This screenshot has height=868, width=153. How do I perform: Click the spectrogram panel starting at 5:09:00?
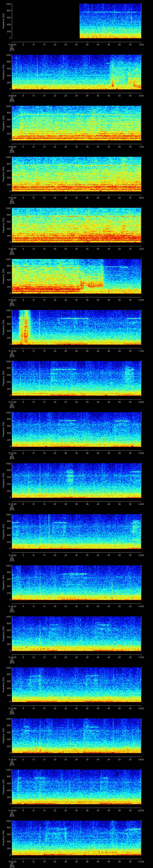pos(77,276)
